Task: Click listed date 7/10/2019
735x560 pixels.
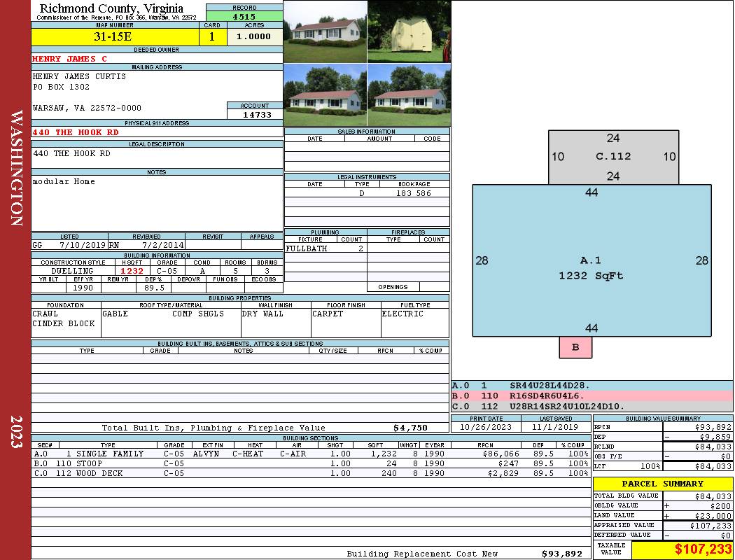Action: (x=82, y=244)
